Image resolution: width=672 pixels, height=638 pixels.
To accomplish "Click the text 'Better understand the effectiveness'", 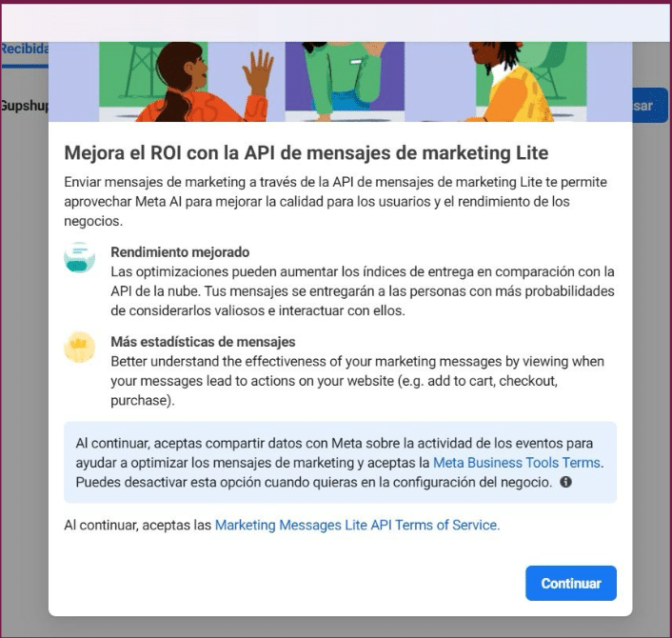I will click(x=358, y=381).
